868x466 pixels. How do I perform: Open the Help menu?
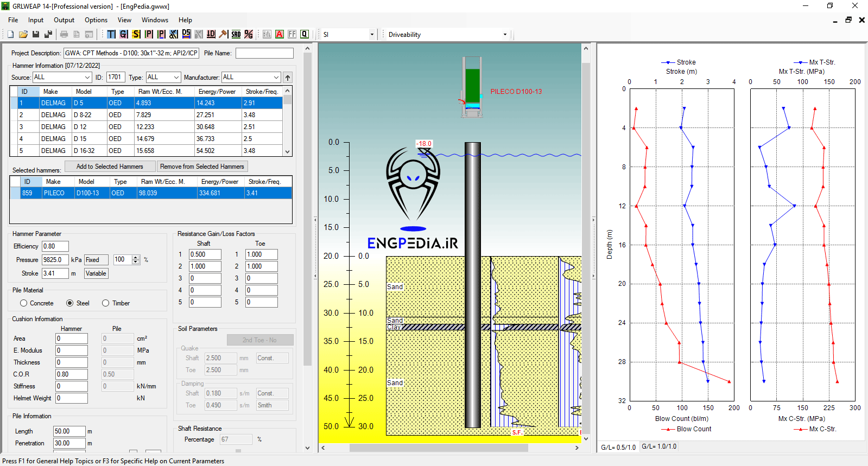185,20
